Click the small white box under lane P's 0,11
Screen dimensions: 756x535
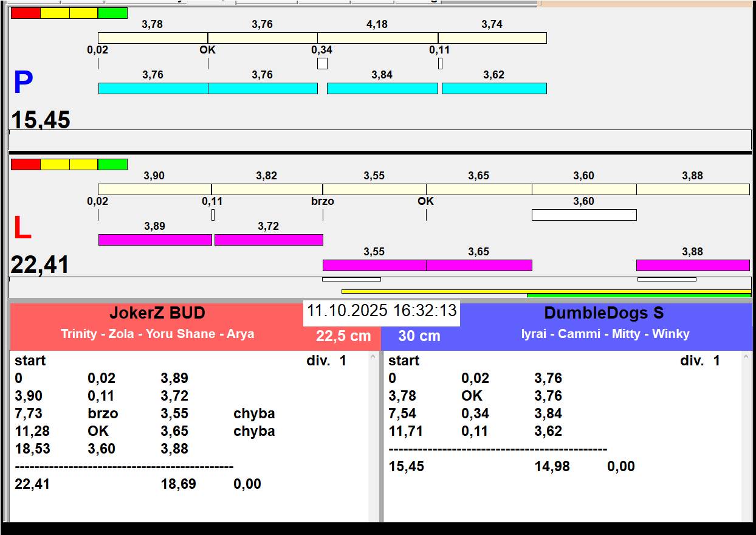tap(440, 63)
